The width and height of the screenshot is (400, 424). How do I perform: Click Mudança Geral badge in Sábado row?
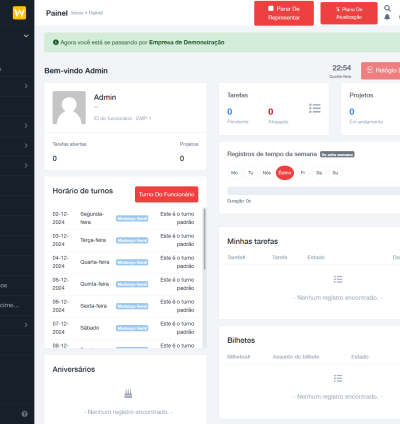point(132,328)
